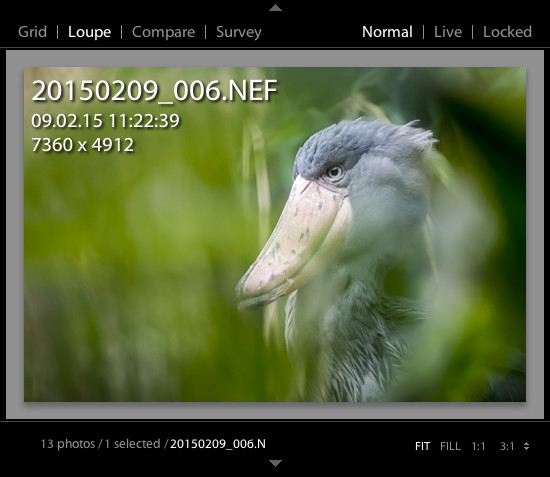Open Survey view mode
The height and width of the screenshot is (477, 550).
coord(239,32)
